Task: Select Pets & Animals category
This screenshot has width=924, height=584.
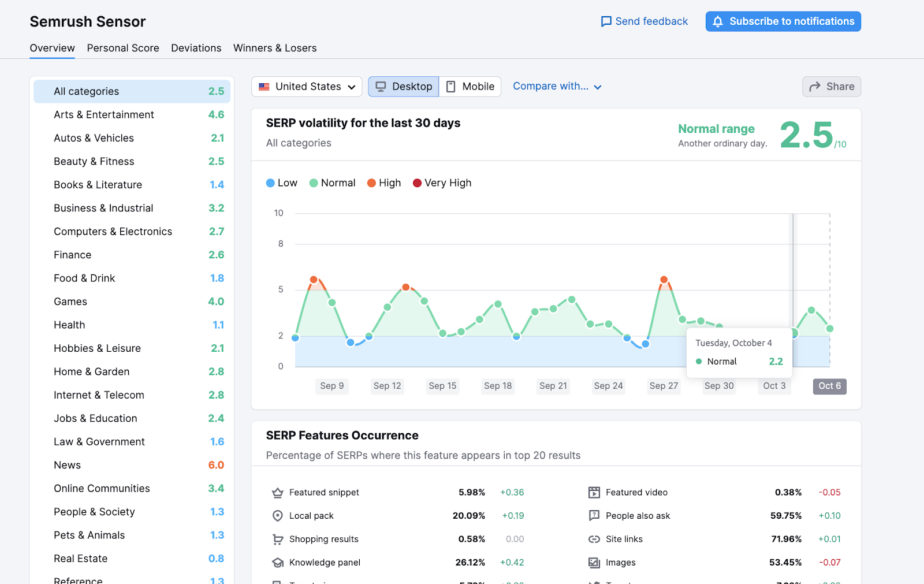Action: (132, 535)
